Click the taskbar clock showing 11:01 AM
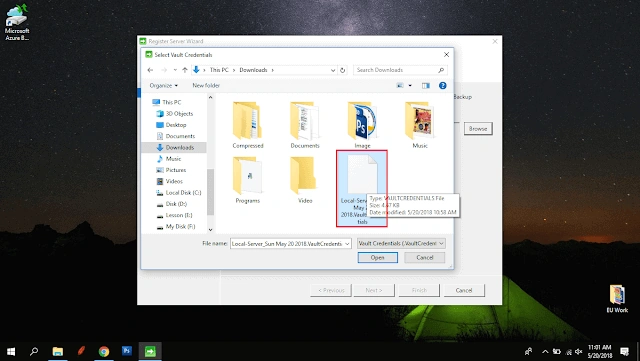The width and height of the screenshot is (640, 361). pyautogui.click(x=599, y=351)
